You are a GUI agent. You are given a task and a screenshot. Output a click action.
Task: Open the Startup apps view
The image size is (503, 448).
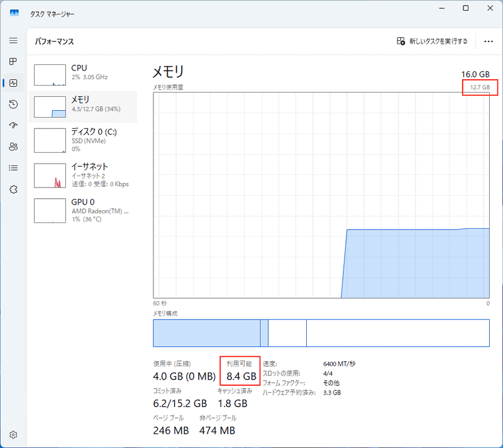[13, 125]
